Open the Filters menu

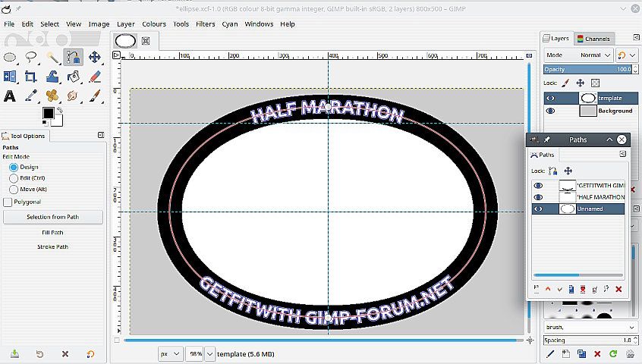click(x=205, y=24)
